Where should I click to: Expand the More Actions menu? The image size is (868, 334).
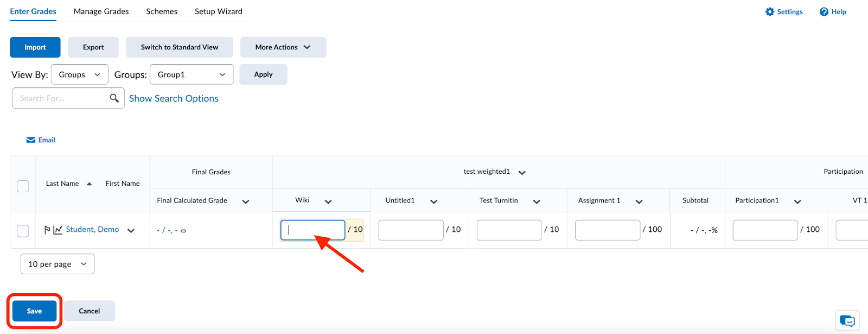283,47
